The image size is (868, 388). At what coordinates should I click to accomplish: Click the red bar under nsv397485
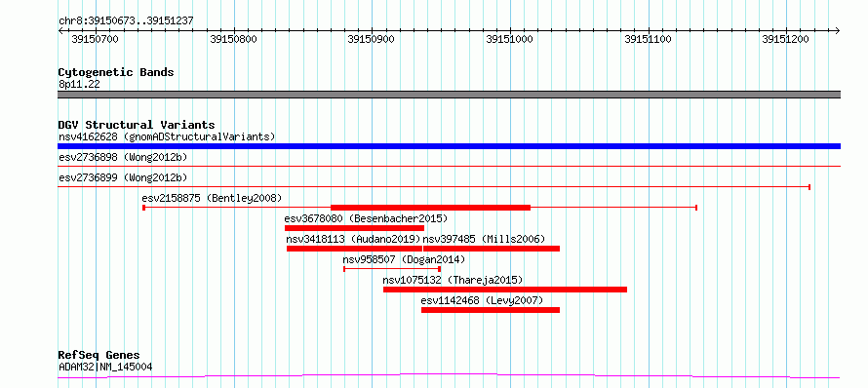(492, 249)
